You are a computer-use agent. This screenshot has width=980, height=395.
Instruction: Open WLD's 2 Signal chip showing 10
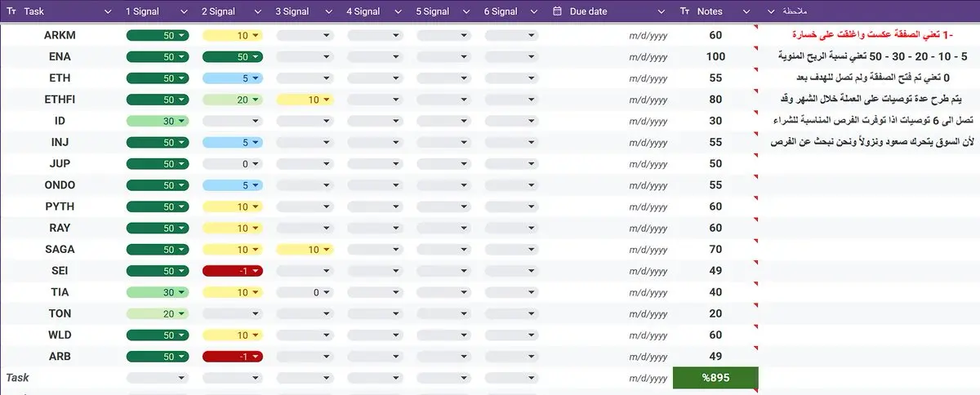tap(232, 335)
